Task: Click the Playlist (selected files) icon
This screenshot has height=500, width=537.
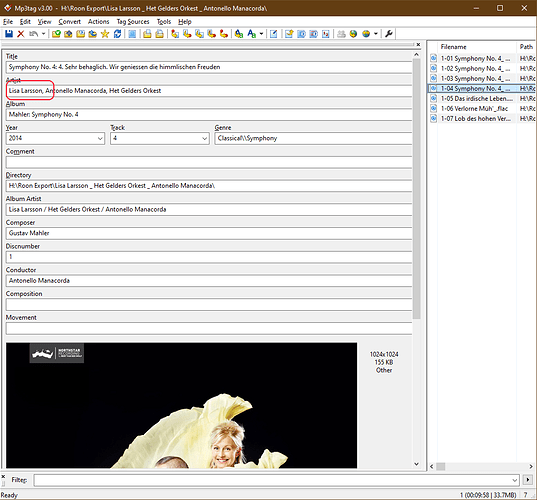Action: click(x=159, y=34)
